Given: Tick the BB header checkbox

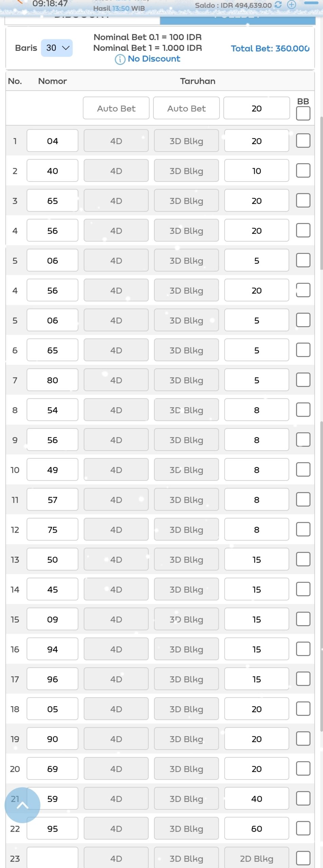Looking at the screenshot, I should click(303, 113).
